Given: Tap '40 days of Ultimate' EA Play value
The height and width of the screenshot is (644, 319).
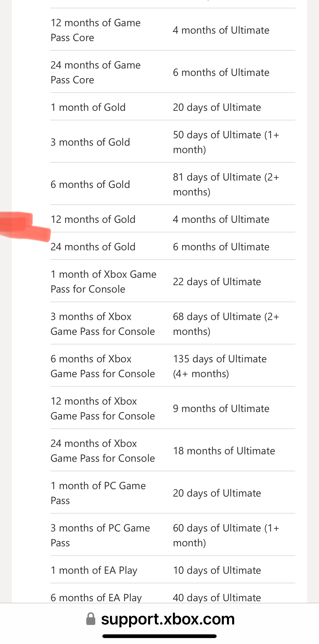Looking at the screenshot, I should pyautogui.click(x=217, y=598).
